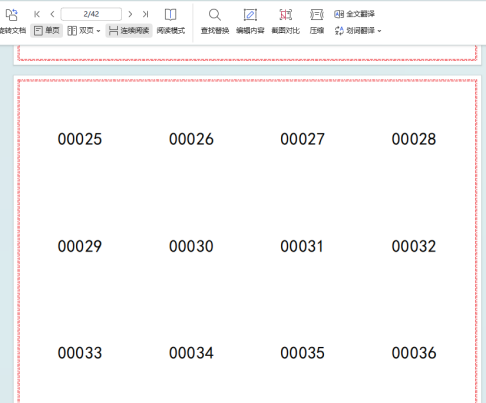Screen dimensions: 486x403
Task: Go to the next page
Action: [130, 14]
